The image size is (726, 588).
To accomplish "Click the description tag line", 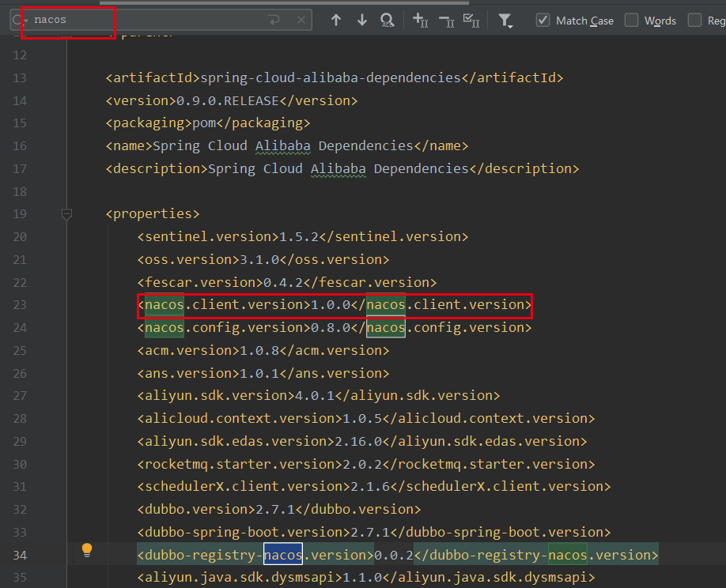I will [x=342, y=169].
